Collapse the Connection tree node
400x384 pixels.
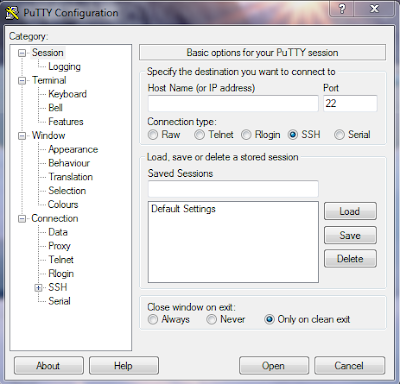[22, 219]
